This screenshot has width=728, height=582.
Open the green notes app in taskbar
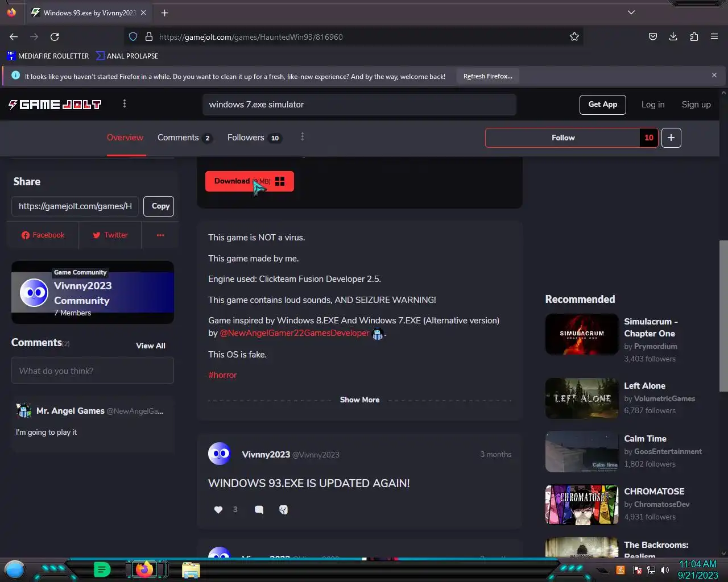coord(102,569)
